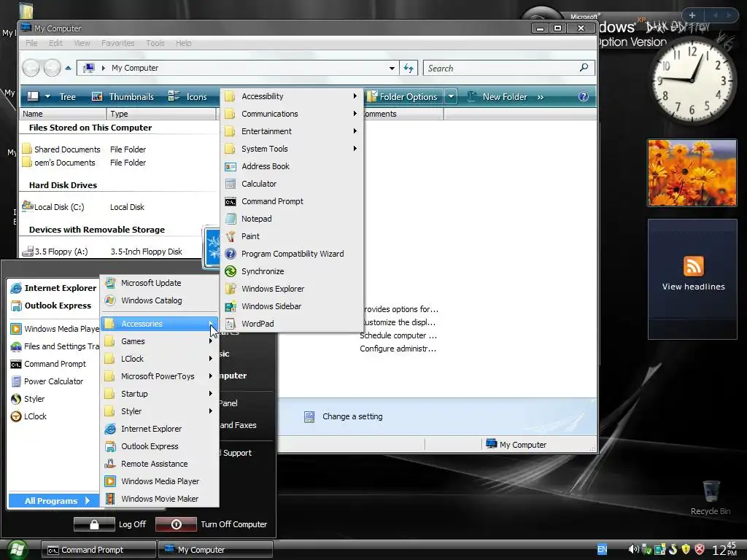Click Change a setting link
This screenshot has width=747, height=560.
click(x=352, y=416)
